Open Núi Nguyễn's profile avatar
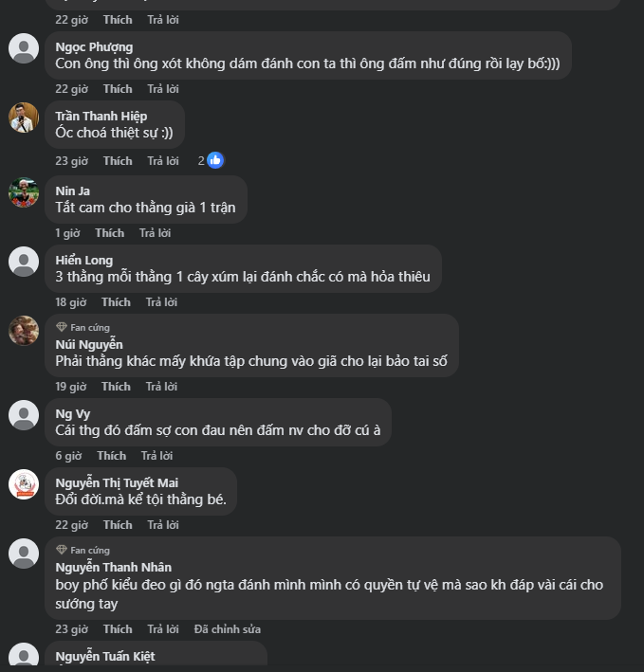Viewport: 644px width, 672px height. point(24,331)
